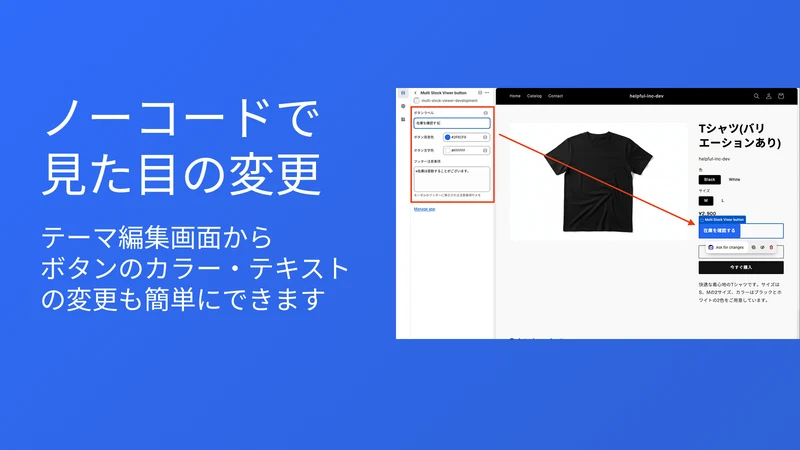Click the product description paragraph
The height and width of the screenshot is (450, 800).
coord(740,292)
